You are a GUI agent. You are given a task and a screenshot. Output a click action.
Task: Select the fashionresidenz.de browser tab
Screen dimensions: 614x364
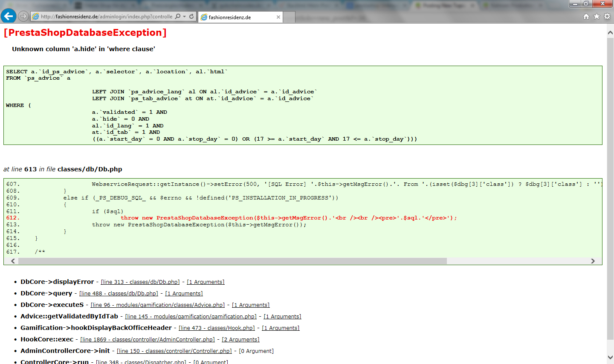coord(240,17)
